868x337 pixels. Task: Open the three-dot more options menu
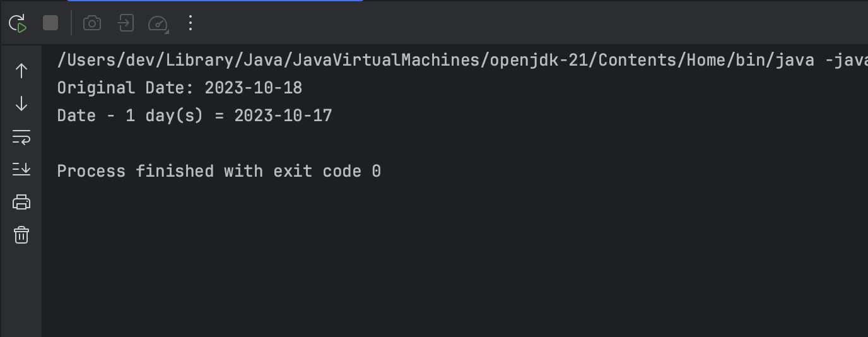[191, 24]
